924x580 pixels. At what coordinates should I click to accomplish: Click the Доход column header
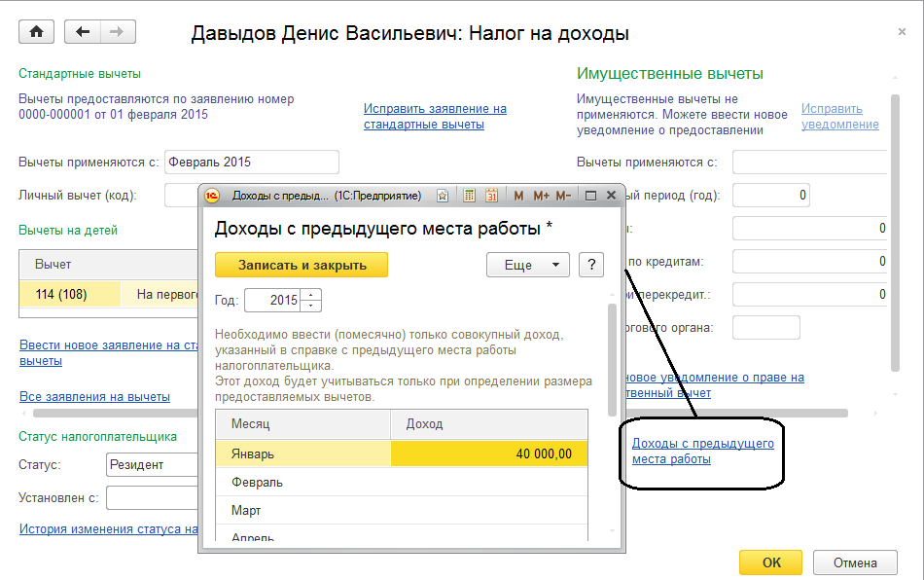[x=489, y=423]
